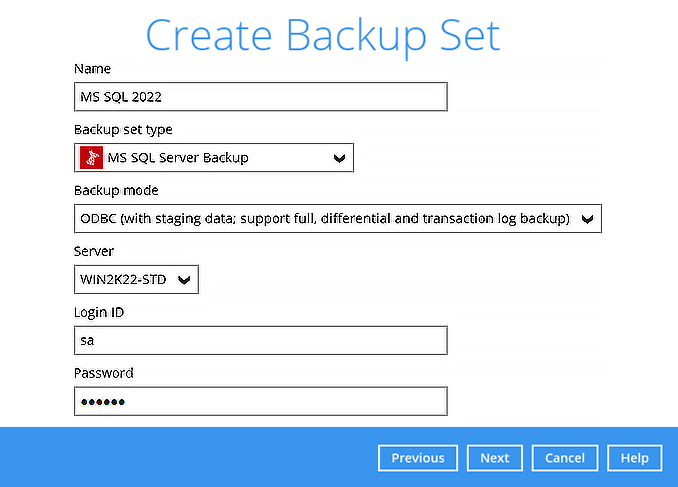
Task: Expand the Backup set type dropdown arrow
Action: click(339, 158)
